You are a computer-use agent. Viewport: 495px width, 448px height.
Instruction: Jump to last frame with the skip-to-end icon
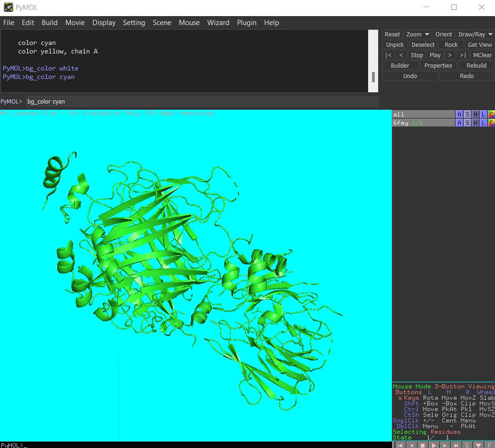[x=456, y=445]
